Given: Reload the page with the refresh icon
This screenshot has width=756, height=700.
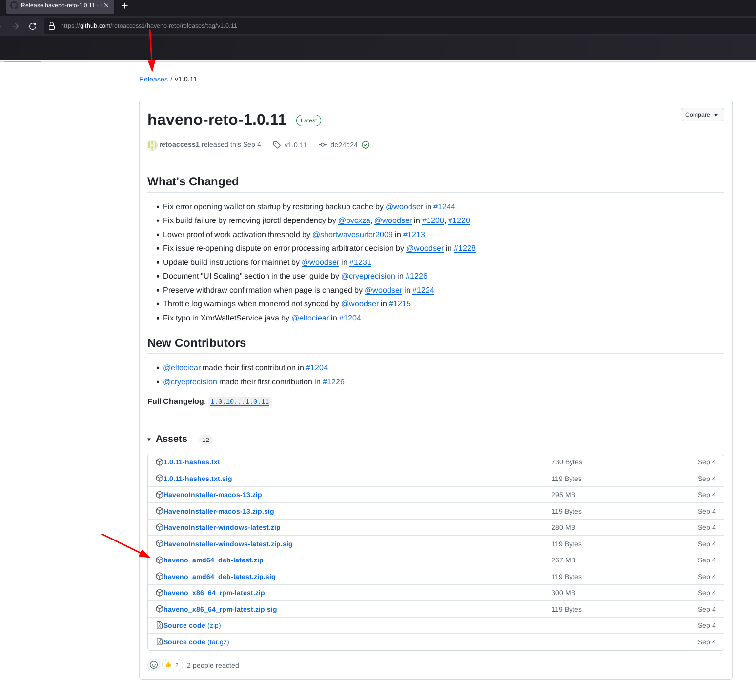Looking at the screenshot, I should [33, 26].
